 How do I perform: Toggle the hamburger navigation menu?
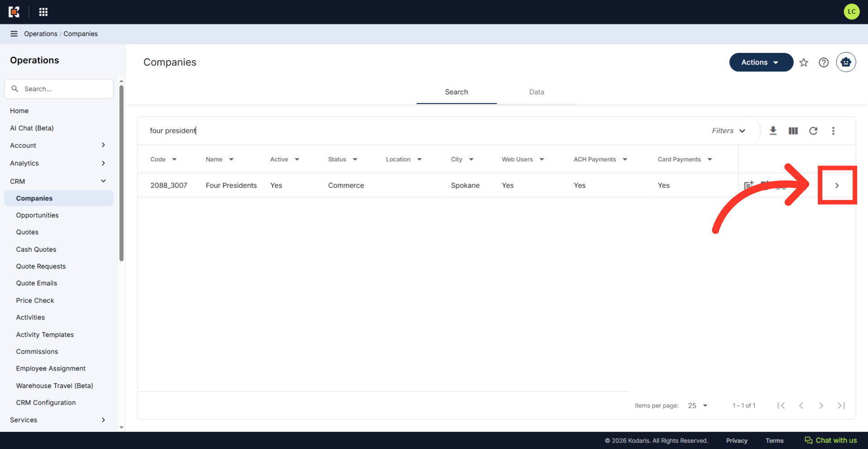[14, 34]
